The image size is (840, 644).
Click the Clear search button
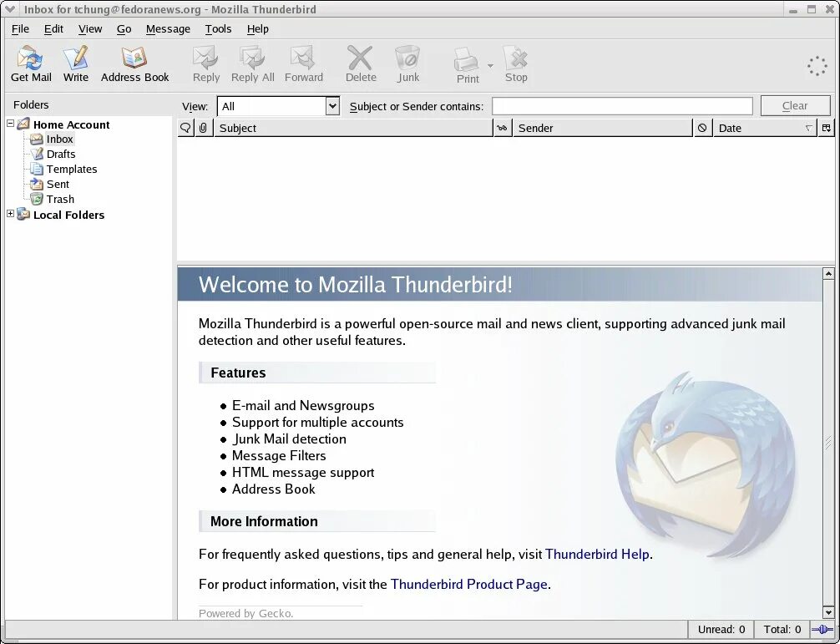(795, 106)
